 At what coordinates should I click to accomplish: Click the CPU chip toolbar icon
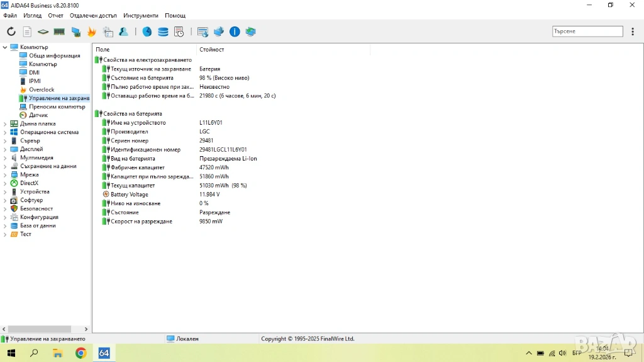click(43, 31)
